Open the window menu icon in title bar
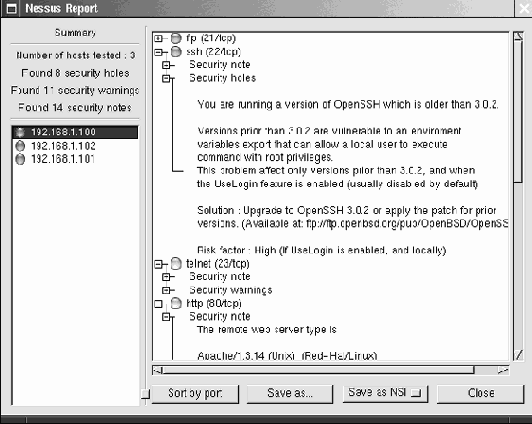The width and height of the screenshot is (532, 424). (12, 9)
